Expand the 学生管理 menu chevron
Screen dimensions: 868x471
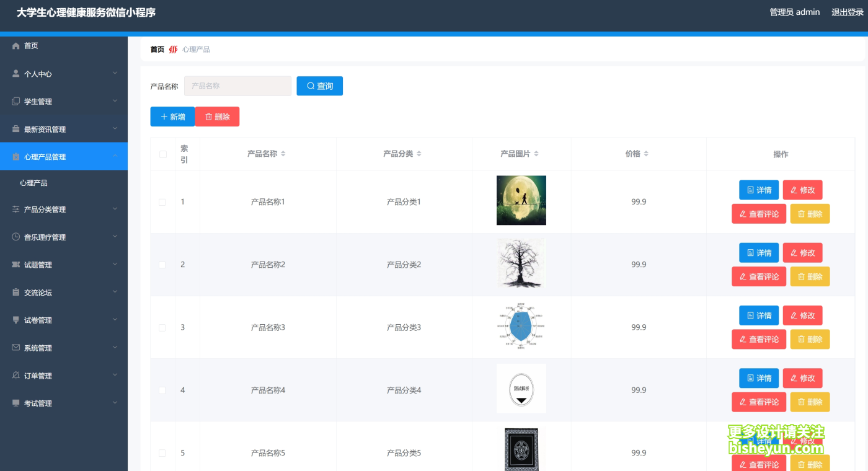115,101
